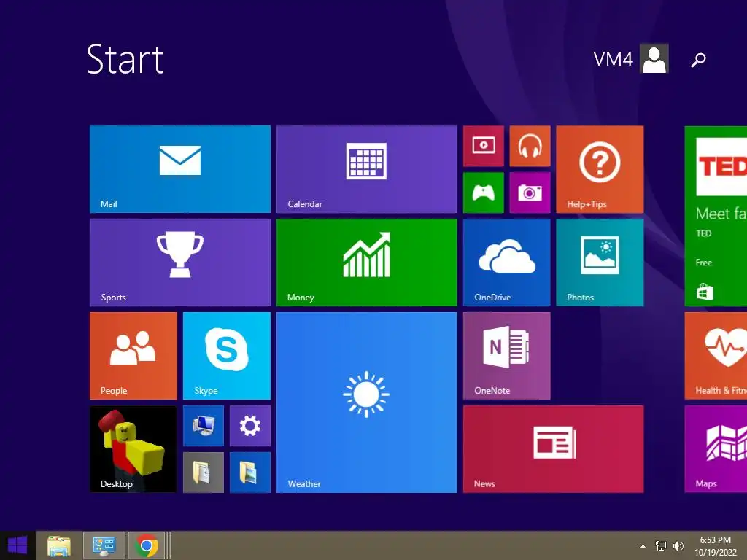Open the Health & Fitness tile
The width and height of the screenshot is (747, 560).
(716, 356)
